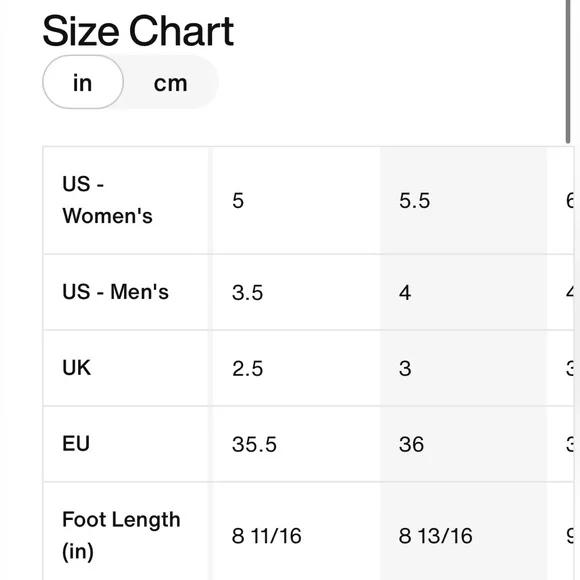This screenshot has width=580, height=580.
Task: Select the in unit toggle
Action: [83, 82]
